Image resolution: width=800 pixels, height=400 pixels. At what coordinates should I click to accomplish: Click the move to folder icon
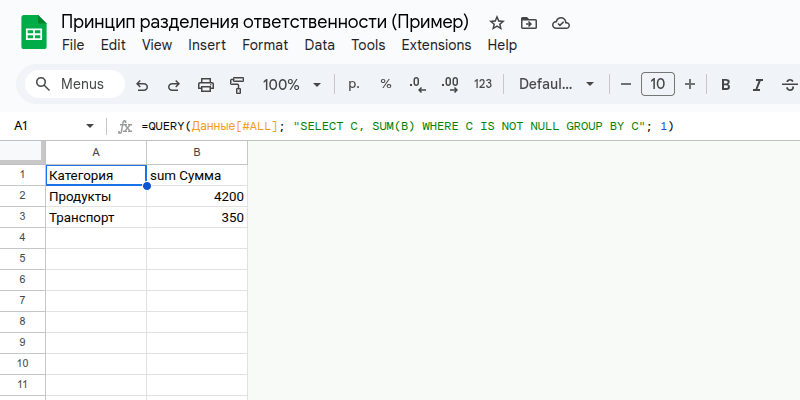coord(529,23)
